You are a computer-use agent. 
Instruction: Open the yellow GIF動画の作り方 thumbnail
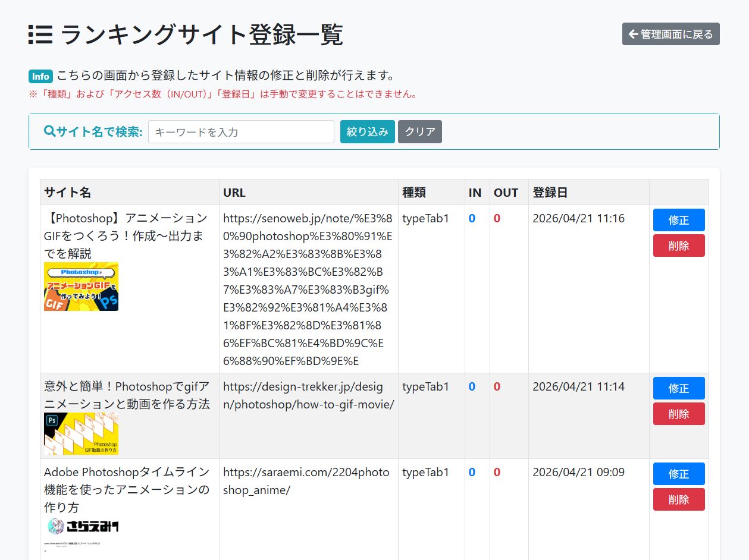pyautogui.click(x=81, y=433)
